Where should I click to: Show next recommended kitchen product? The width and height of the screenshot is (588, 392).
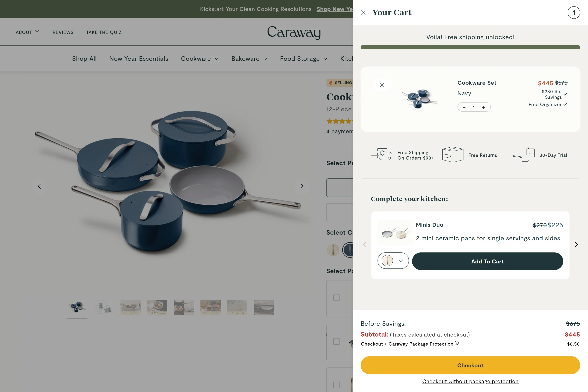576,244
